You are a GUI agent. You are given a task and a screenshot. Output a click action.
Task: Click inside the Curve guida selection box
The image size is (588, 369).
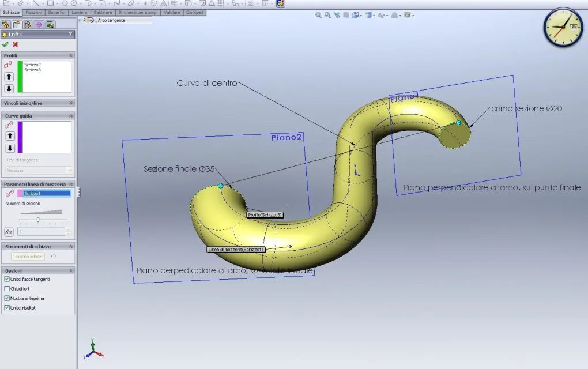pyautogui.click(x=47, y=137)
